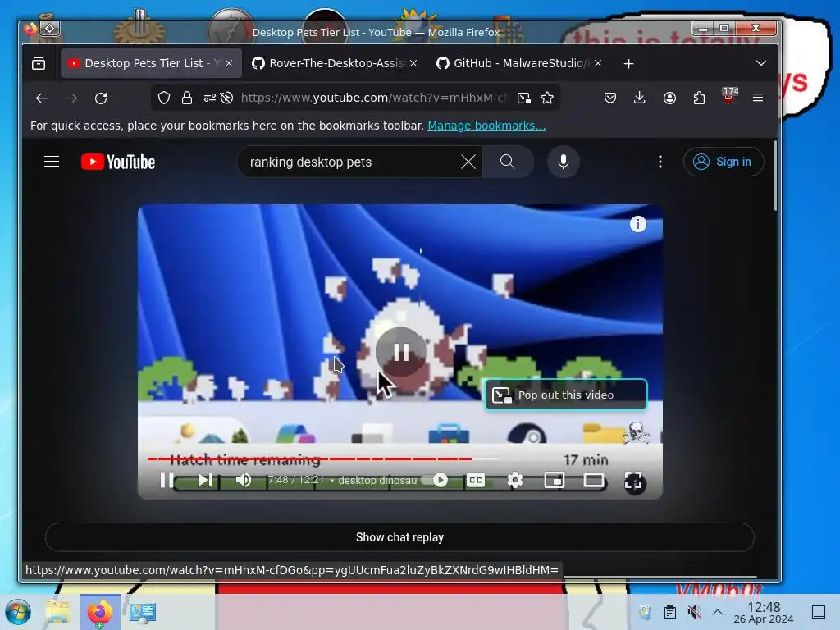The image size is (840, 630).
Task: Open YouTube settings three-dot menu
Action: [x=660, y=162]
